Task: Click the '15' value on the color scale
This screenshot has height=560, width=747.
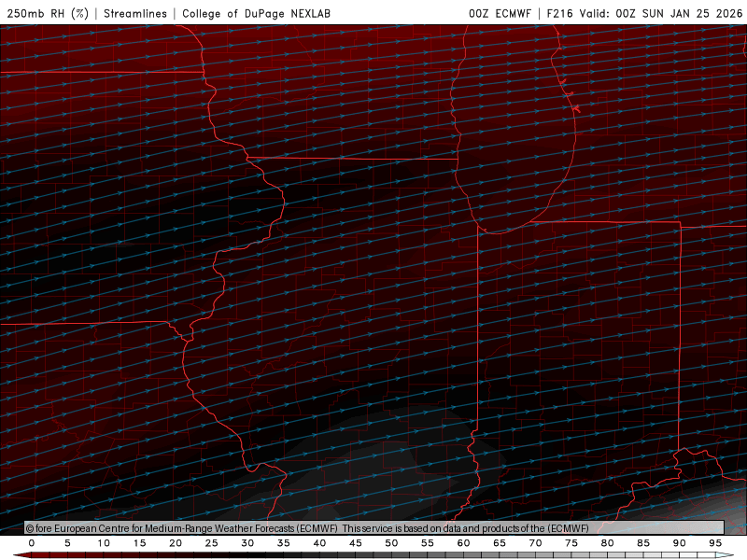Action: coord(139,543)
